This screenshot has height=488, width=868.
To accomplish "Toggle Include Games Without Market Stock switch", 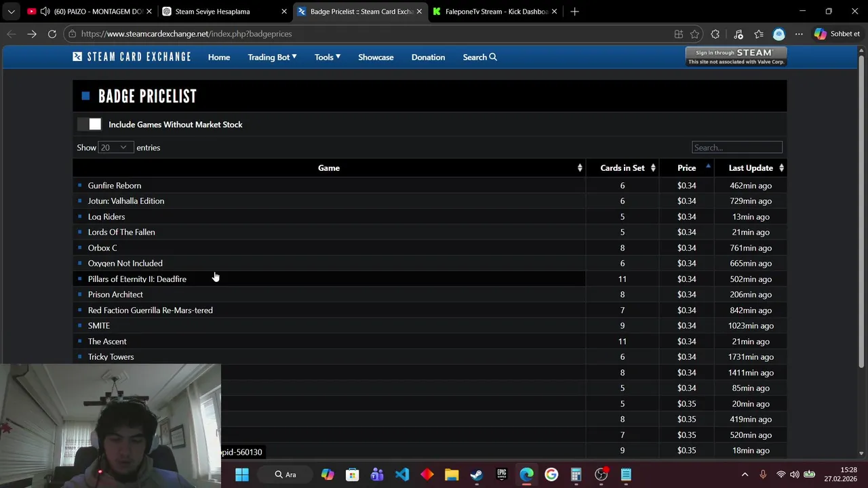I will [x=89, y=124].
